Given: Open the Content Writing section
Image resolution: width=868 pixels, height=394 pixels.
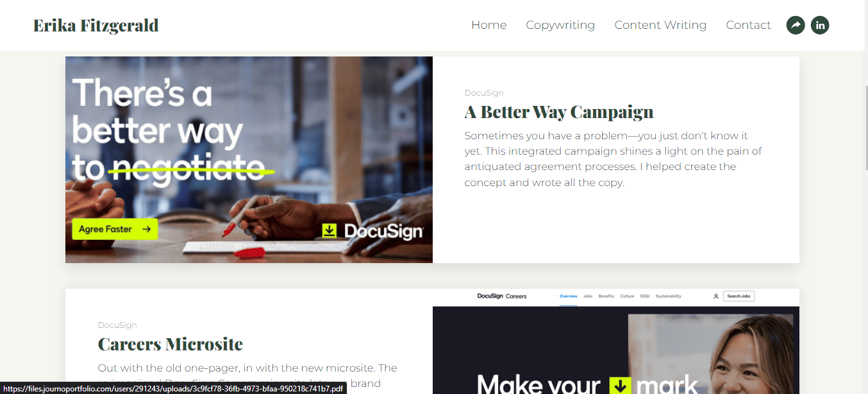Looking at the screenshot, I should (660, 25).
